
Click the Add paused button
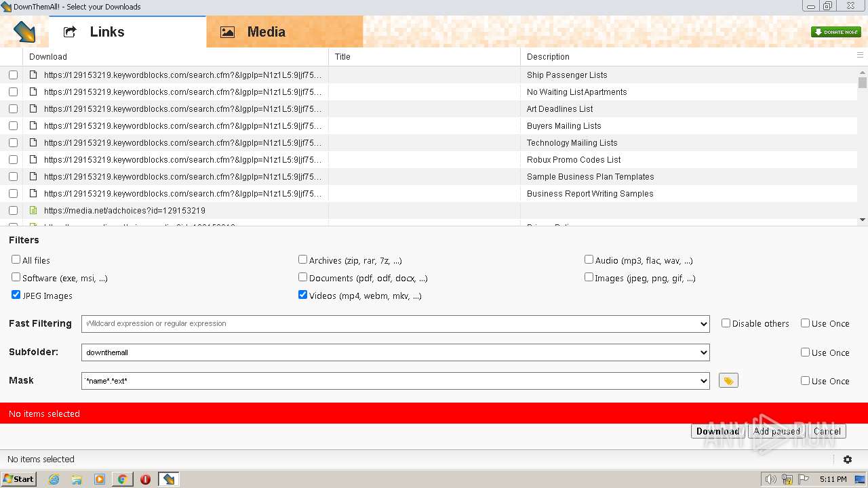(x=776, y=431)
